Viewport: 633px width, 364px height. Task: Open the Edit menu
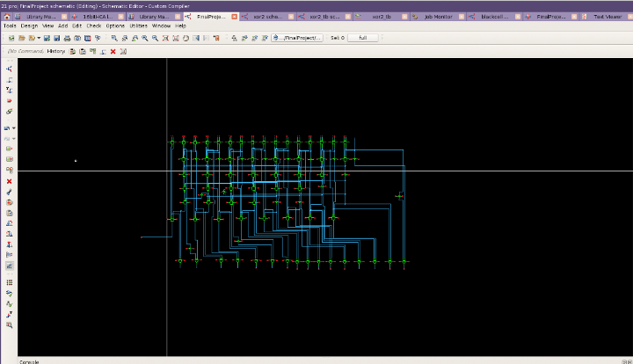pos(76,25)
